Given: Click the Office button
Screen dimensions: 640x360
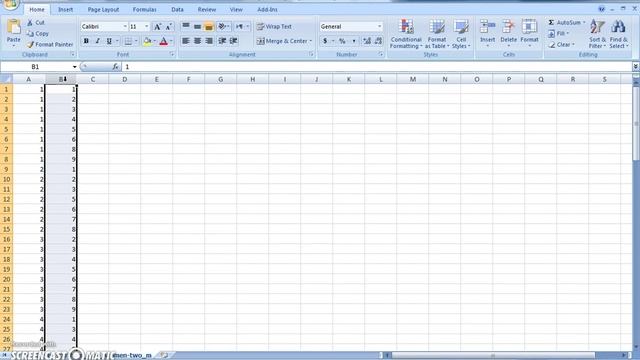Looking at the screenshot, I should tap(10, 4).
